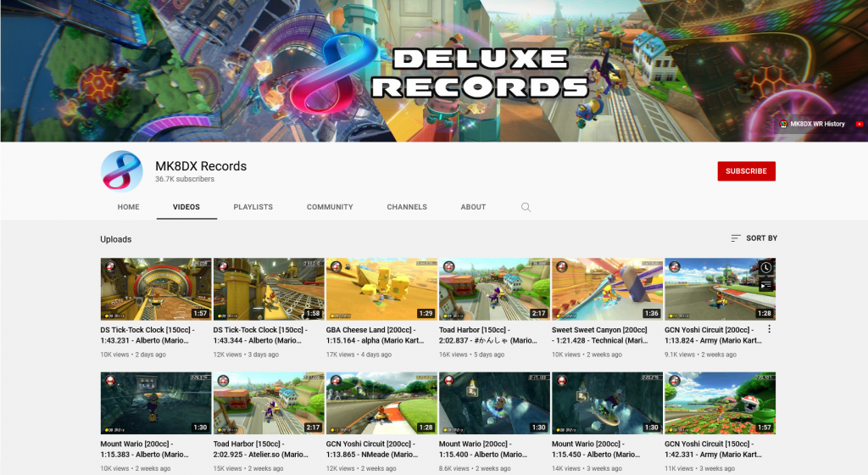
Task: Open Mount Wario 1:15.383 video thumbnail
Action: point(156,403)
